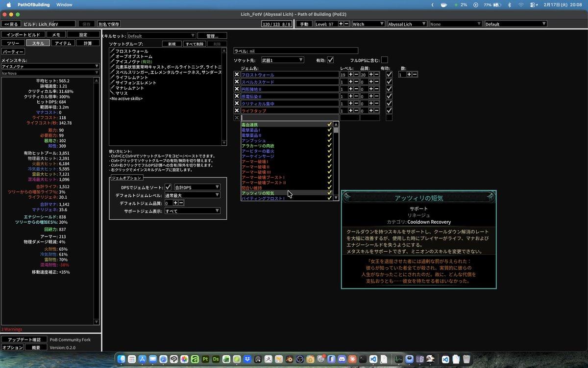Open the Abyssal Lich ascendancy dropdown
Viewport: 588px width, 368px height.
pyautogui.click(x=407, y=24)
